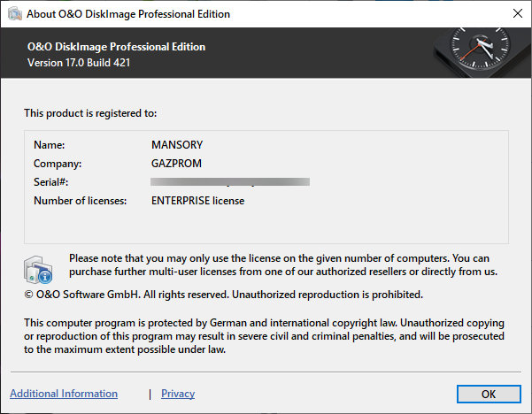Image resolution: width=532 pixels, height=414 pixels.
Task: Click the 'This product is registered to' label
Action: point(90,113)
